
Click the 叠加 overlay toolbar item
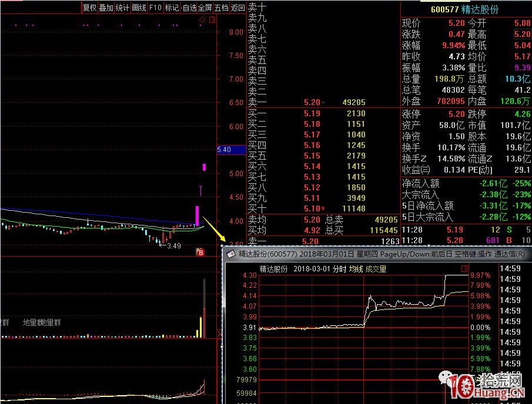(106, 8)
